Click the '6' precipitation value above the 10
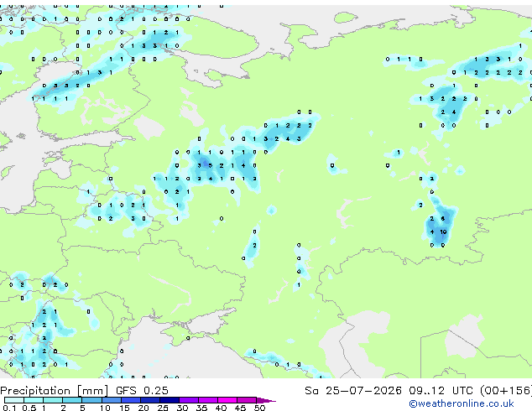The width and height of the screenshot is (532, 411). click(x=443, y=219)
